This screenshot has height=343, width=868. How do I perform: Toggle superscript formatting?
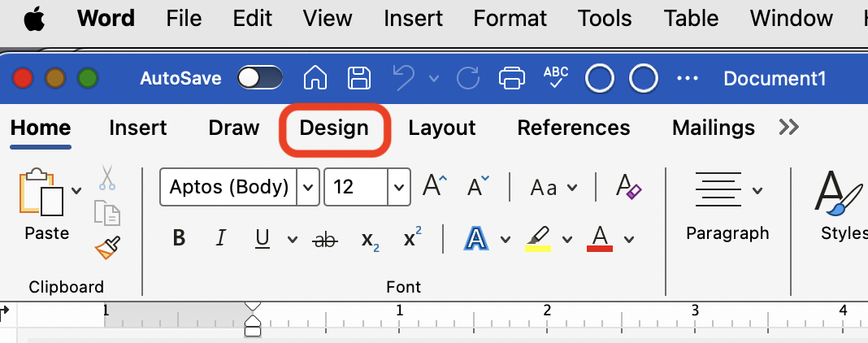point(412,237)
